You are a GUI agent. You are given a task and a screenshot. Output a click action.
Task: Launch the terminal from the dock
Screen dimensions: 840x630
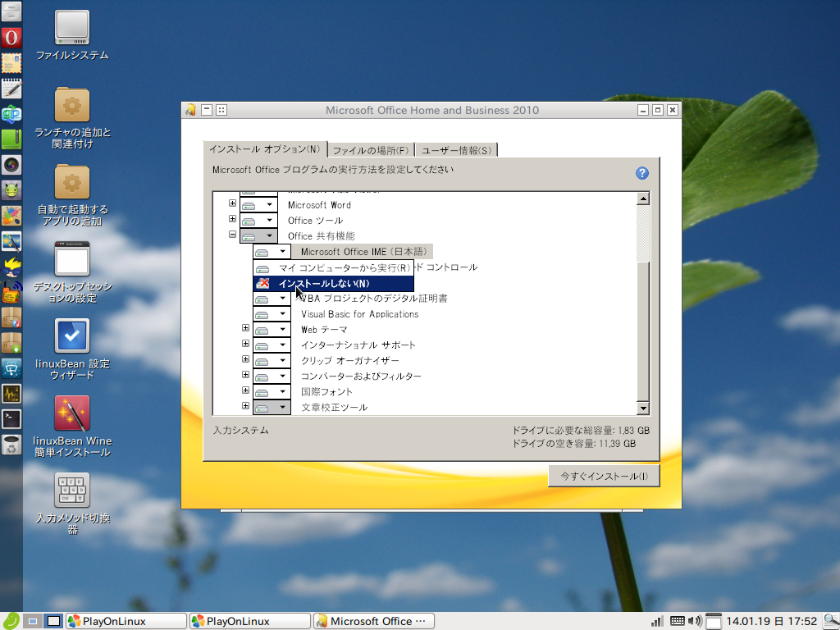11,419
